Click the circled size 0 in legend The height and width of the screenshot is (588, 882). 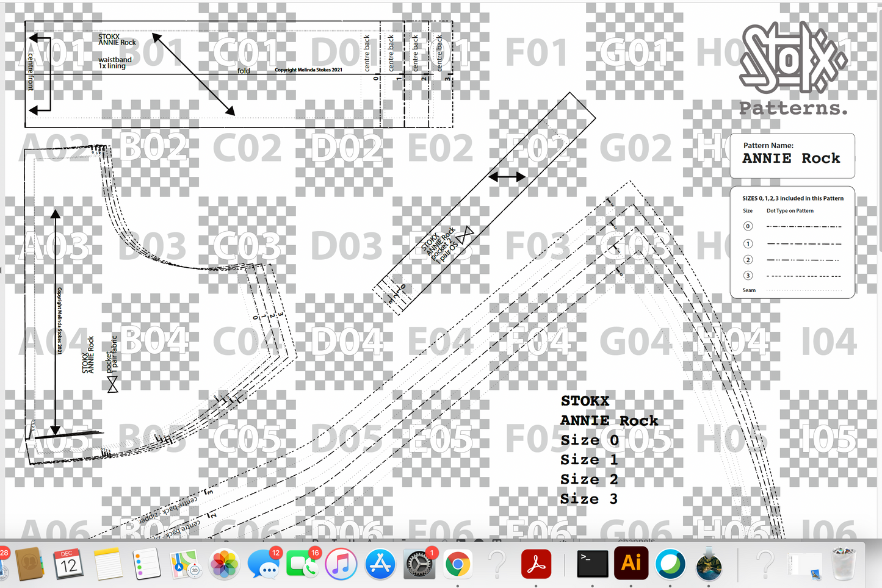point(748,226)
